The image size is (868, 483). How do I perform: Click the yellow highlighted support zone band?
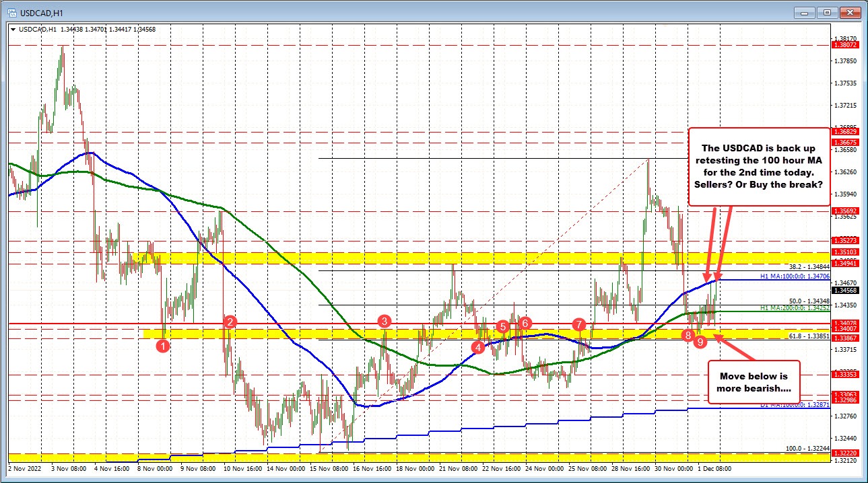[404, 332]
